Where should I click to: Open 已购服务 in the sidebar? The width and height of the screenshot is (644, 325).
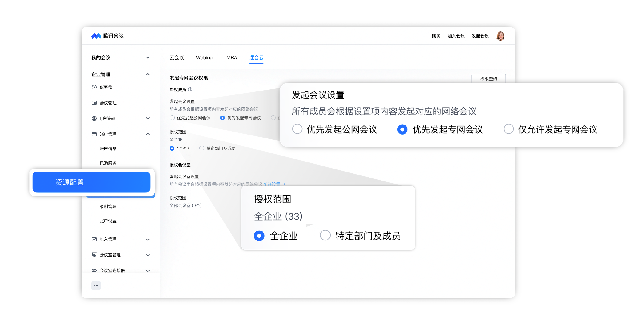click(x=108, y=163)
